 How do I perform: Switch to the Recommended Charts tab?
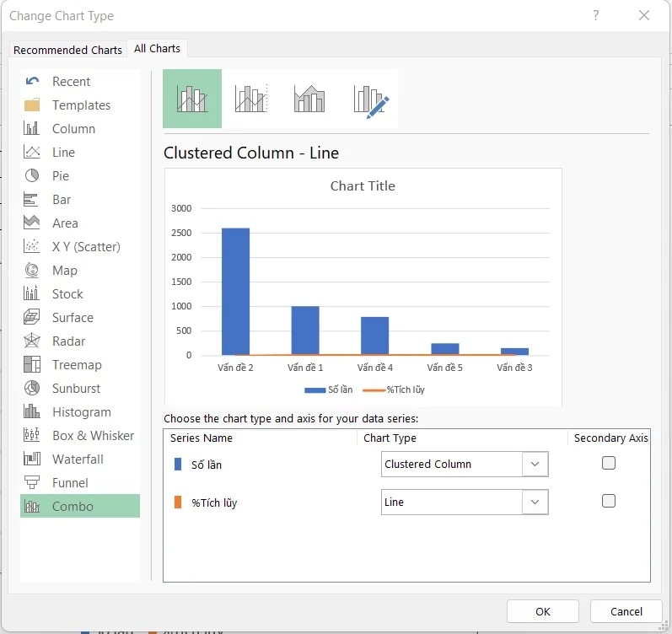coord(67,50)
